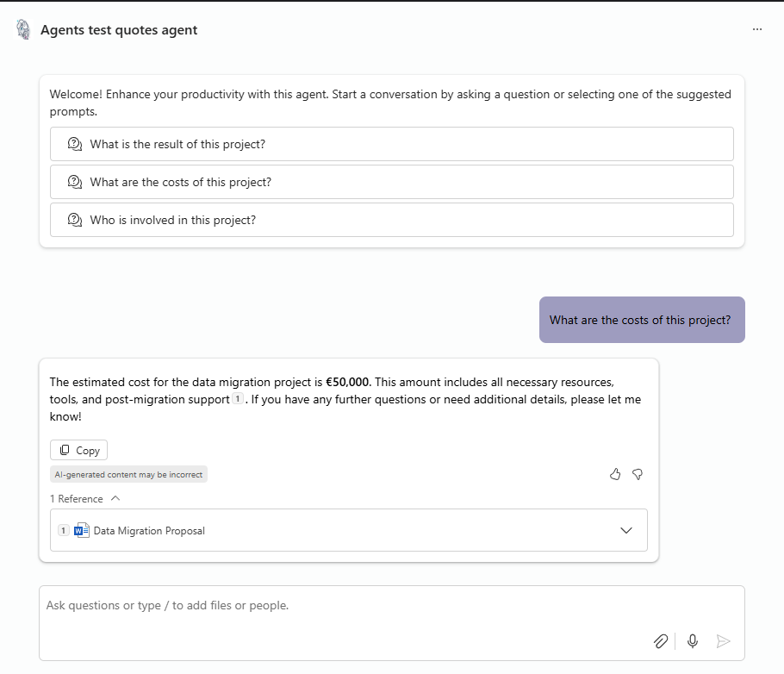Expand the Data Migration Proposal reference chevron
This screenshot has width=784, height=674.
click(626, 530)
